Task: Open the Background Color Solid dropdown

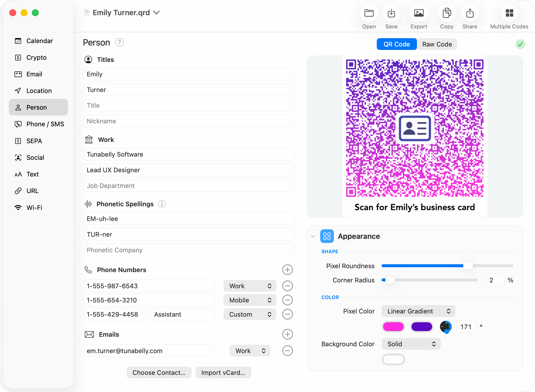Action: [x=411, y=344]
